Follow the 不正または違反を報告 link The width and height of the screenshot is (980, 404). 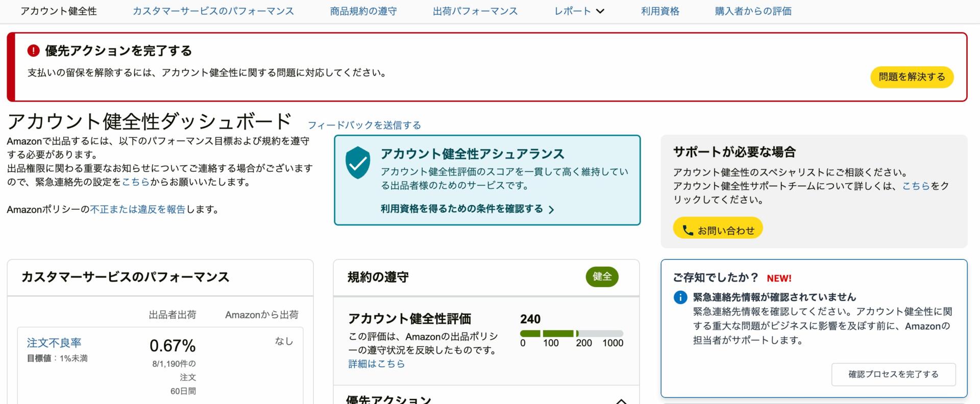click(137, 209)
